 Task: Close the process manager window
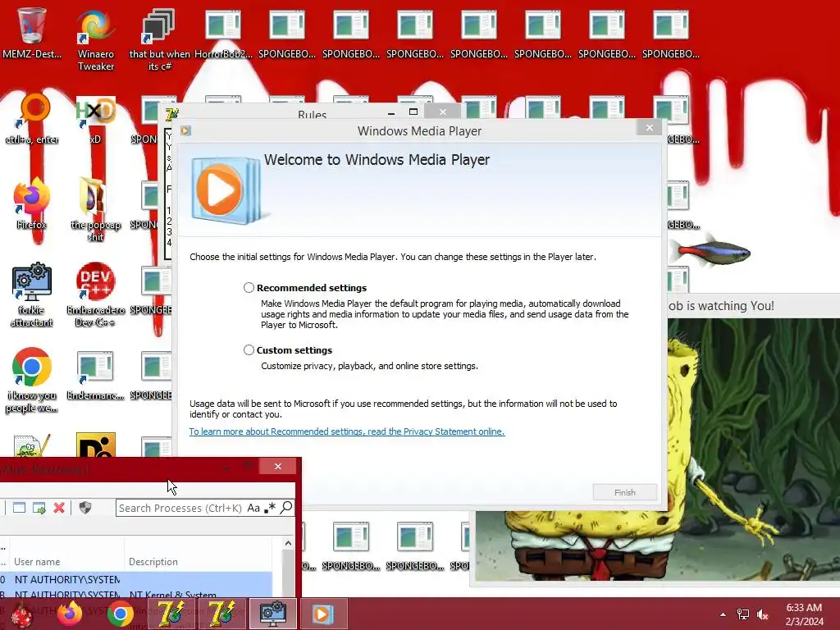tap(277, 466)
